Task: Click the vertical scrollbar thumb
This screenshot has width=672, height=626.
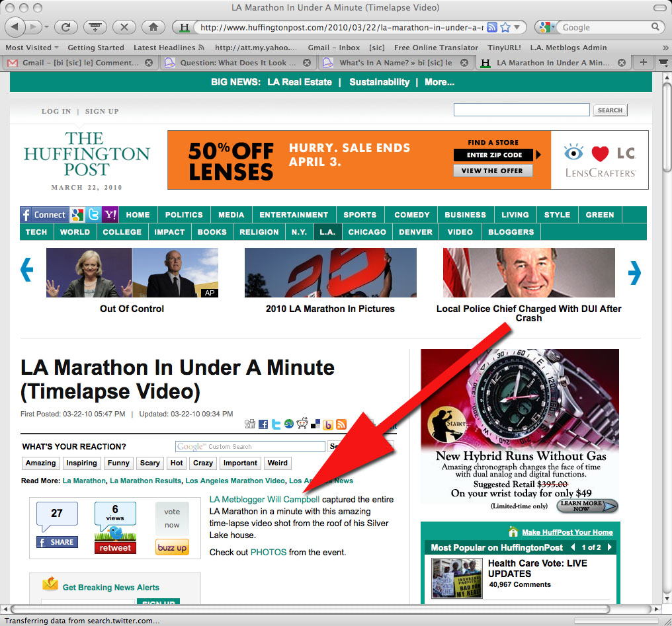Action: click(667, 127)
